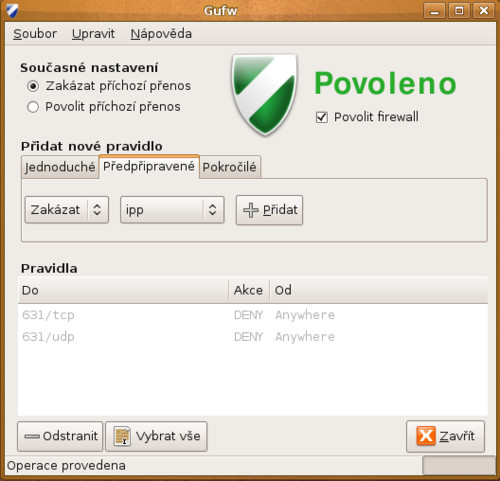Click the plus icon on Přidat button

[x=251, y=210]
